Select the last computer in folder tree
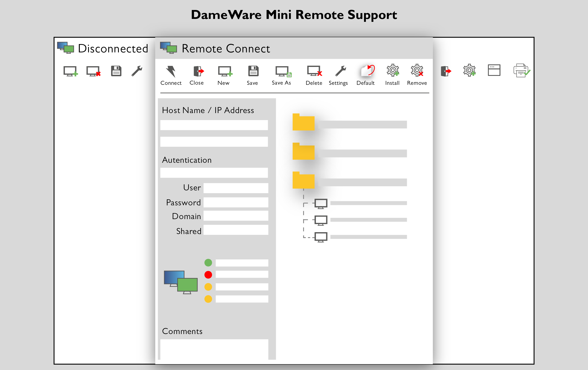Viewport: 588px width, 370px height. (321, 237)
